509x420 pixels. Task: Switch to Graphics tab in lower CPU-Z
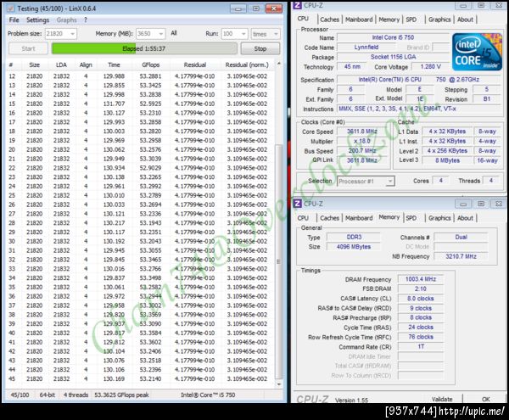[439, 218]
